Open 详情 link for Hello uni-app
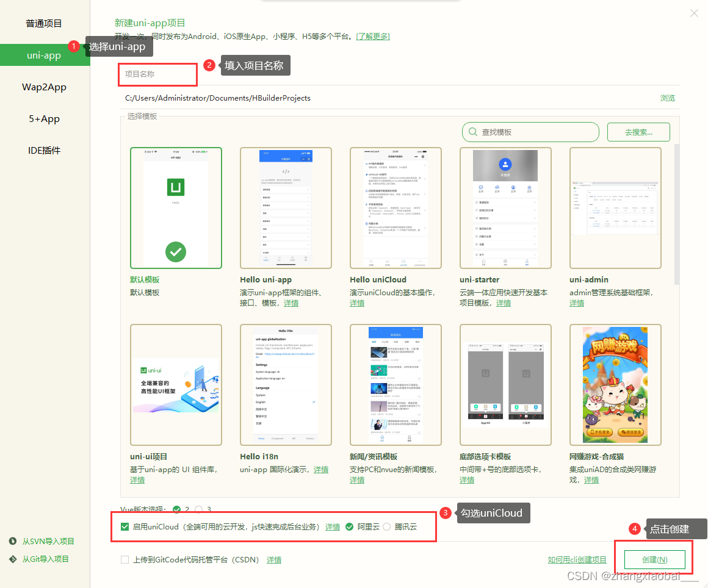The width and height of the screenshot is (708, 588). (291, 303)
